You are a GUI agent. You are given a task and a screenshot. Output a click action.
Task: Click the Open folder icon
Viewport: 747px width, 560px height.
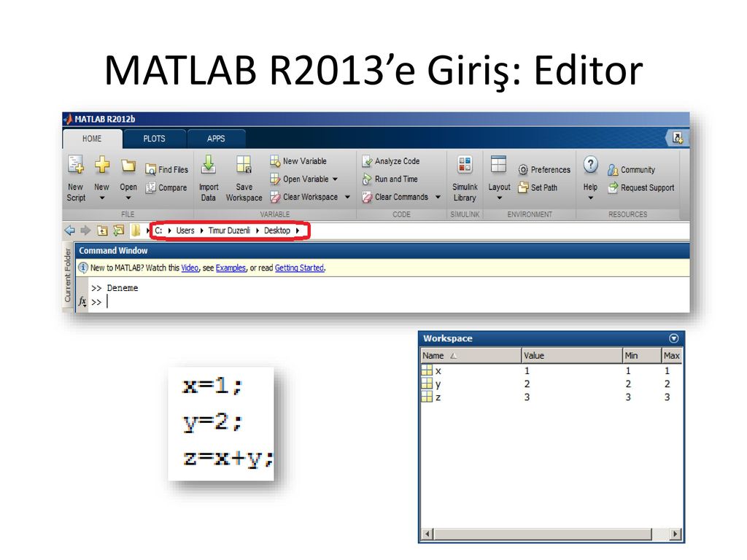(x=128, y=166)
